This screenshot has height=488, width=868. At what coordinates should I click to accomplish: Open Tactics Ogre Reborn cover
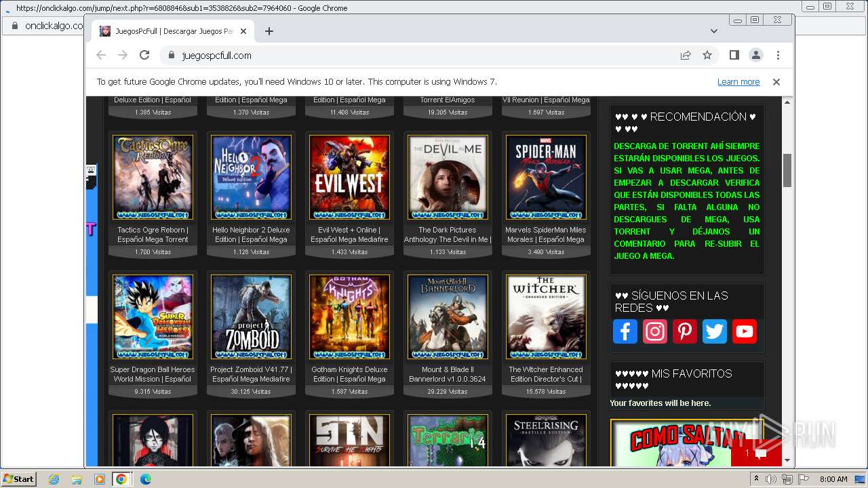[x=153, y=178]
